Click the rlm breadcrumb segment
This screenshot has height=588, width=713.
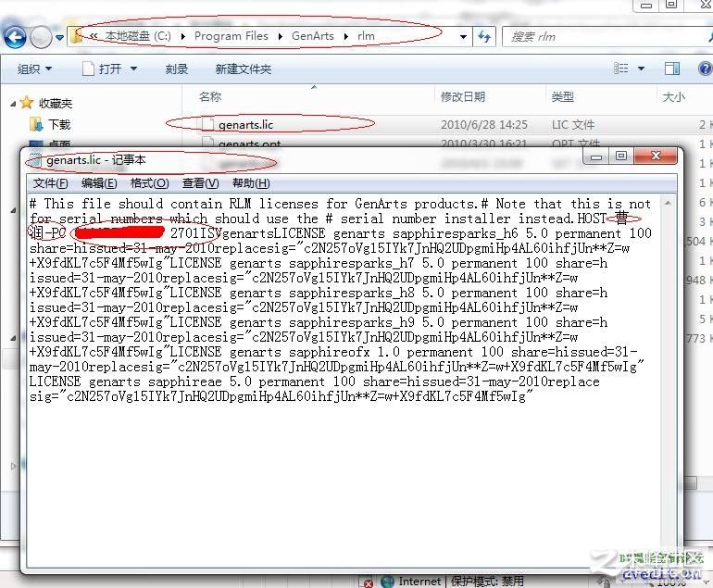(366, 36)
